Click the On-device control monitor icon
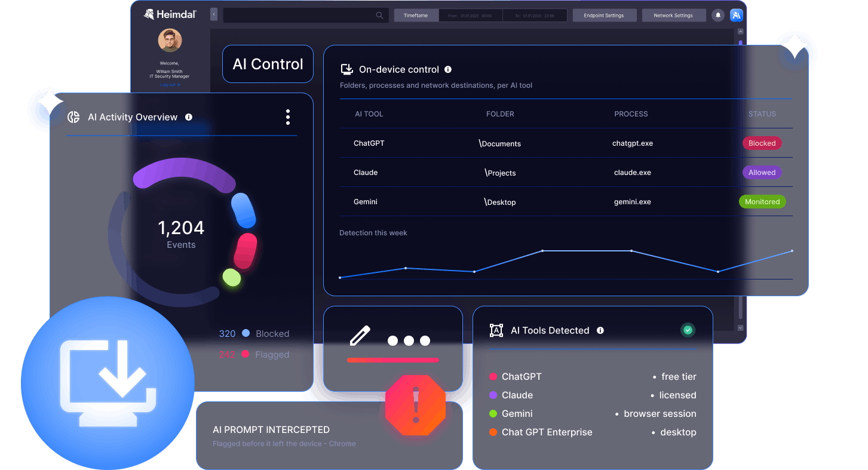 click(346, 69)
